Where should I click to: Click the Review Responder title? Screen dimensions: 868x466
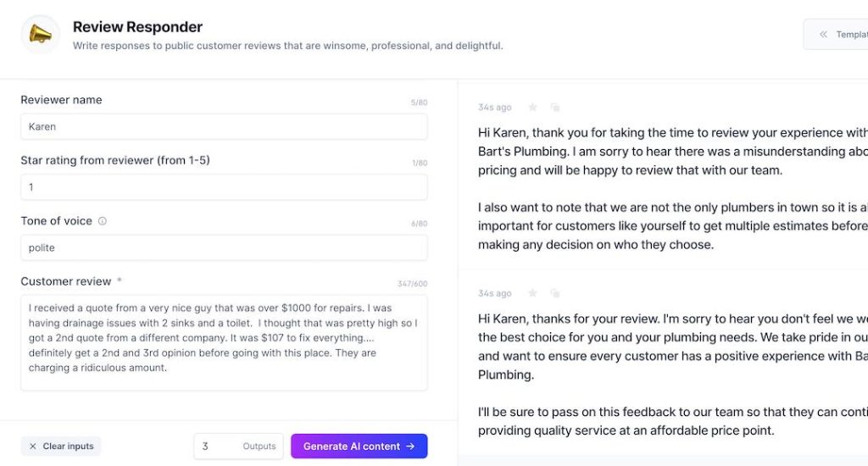pos(137,27)
